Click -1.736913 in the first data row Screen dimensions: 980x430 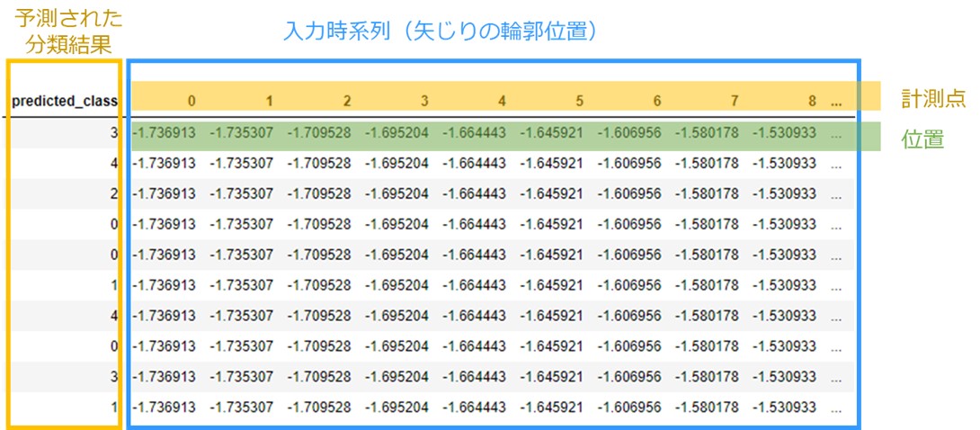point(164,132)
